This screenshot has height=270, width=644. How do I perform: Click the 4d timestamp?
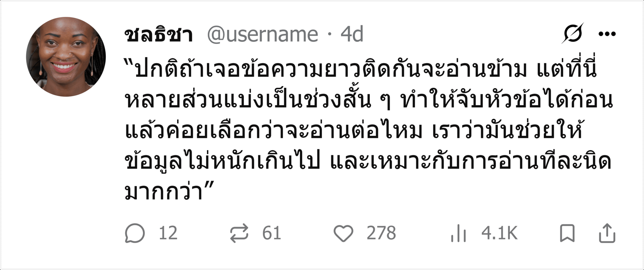click(x=352, y=34)
